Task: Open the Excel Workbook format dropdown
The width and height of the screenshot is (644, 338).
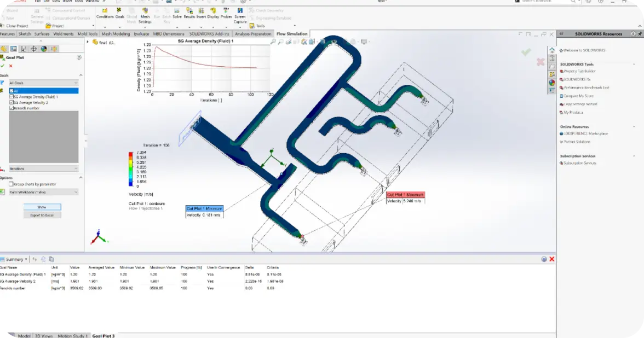Action: click(43, 192)
